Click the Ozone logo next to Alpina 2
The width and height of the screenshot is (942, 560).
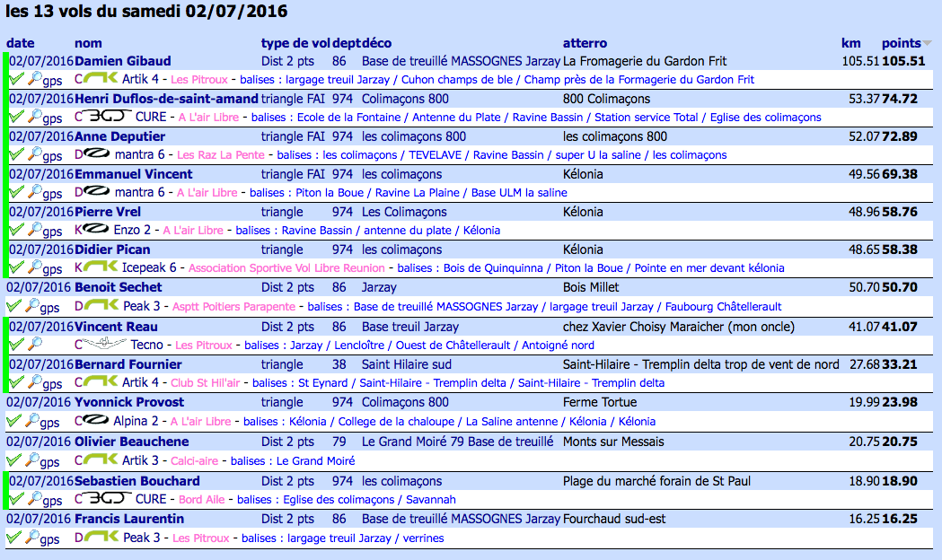96,420
